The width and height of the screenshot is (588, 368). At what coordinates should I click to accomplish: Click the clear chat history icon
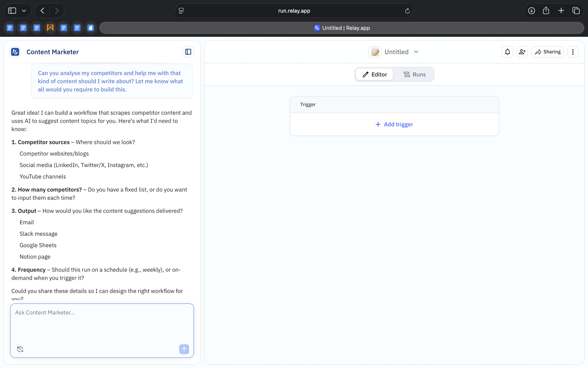[20, 349]
